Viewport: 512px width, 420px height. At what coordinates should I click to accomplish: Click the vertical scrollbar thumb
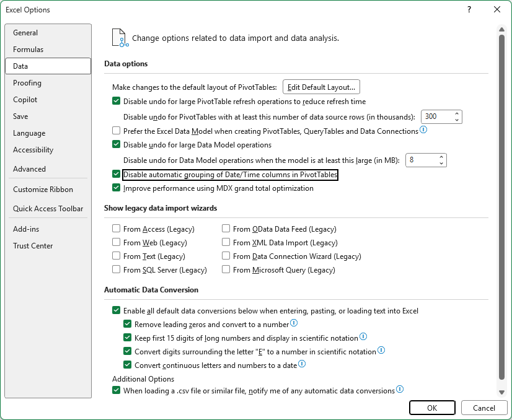pos(502,207)
